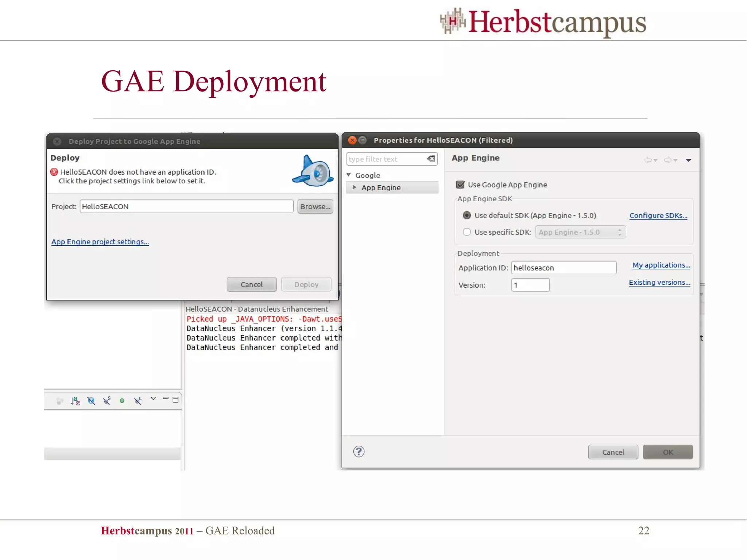Screen dimensions: 747x560
Task: Open back-history dropdown next to left arrow
Action: (x=655, y=160)
